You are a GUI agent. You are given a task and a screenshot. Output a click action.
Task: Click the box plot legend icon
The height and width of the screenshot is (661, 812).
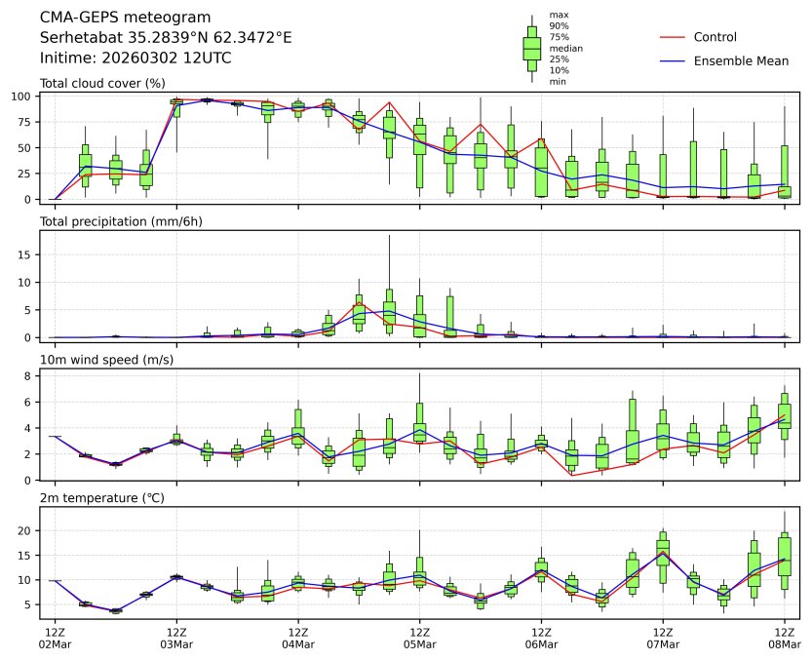tap(531, 49)
